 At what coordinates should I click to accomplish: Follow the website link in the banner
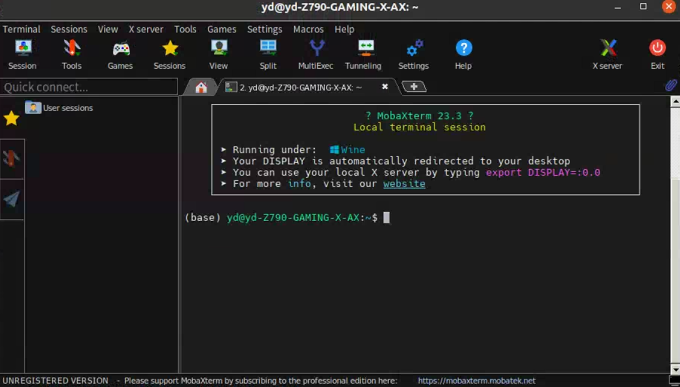click(404, 184)
